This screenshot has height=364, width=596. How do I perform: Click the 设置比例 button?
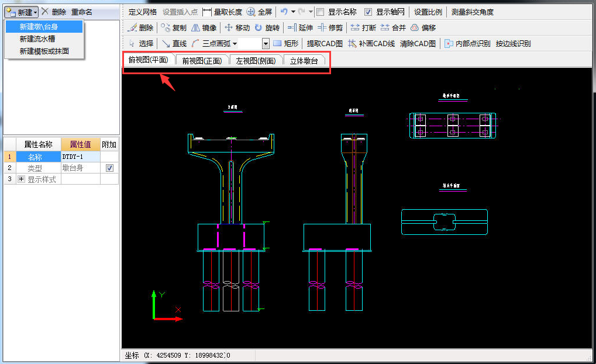[428, 12]
